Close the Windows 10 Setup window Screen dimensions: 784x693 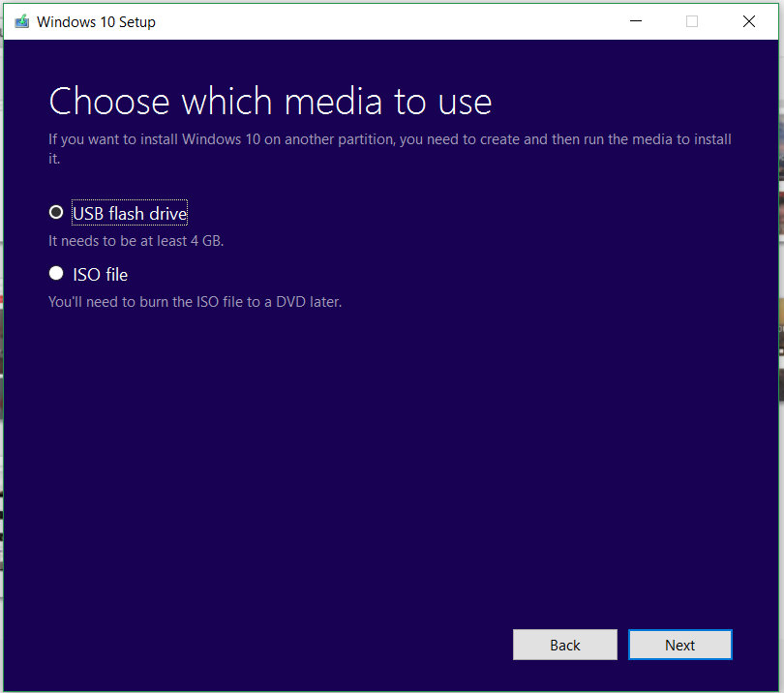click(x=748, y=21)
